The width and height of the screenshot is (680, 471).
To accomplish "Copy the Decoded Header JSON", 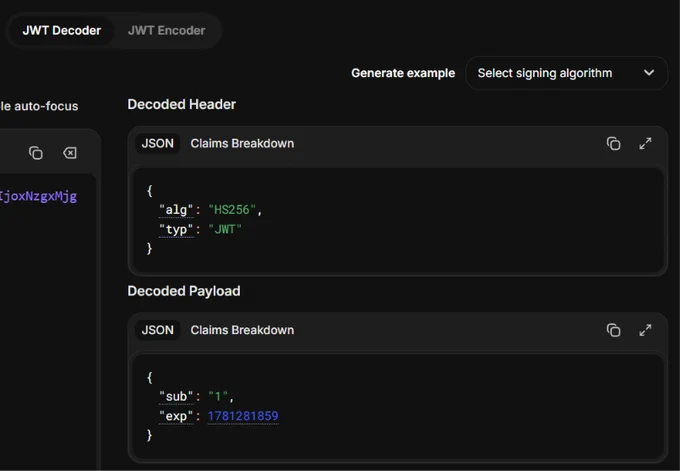I will click(x=613, y=144).
